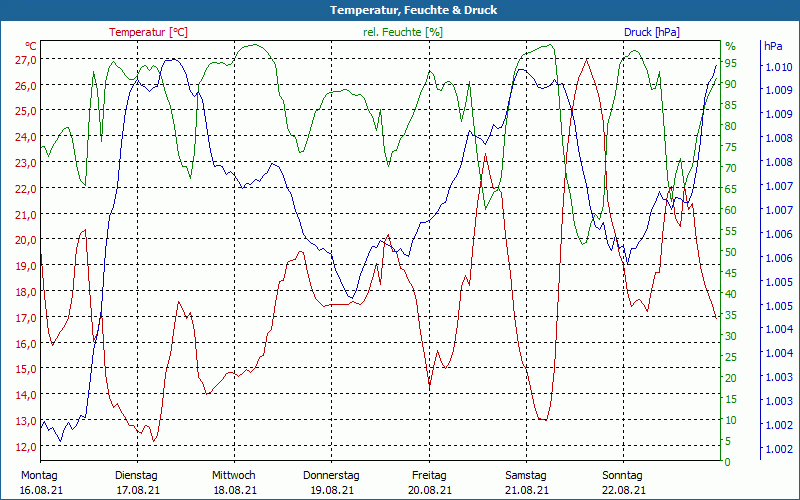
Task: Select the Mittwoch 18.08.21 date label
Action: tap(234, 482)
